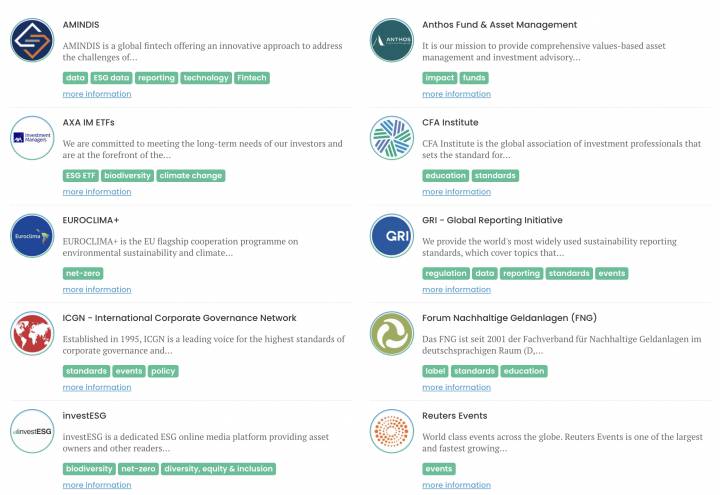The height and width of the screenshot is (495, 720).
Task: Open the EUROCLIMA+ title heading
Action: 91,220
